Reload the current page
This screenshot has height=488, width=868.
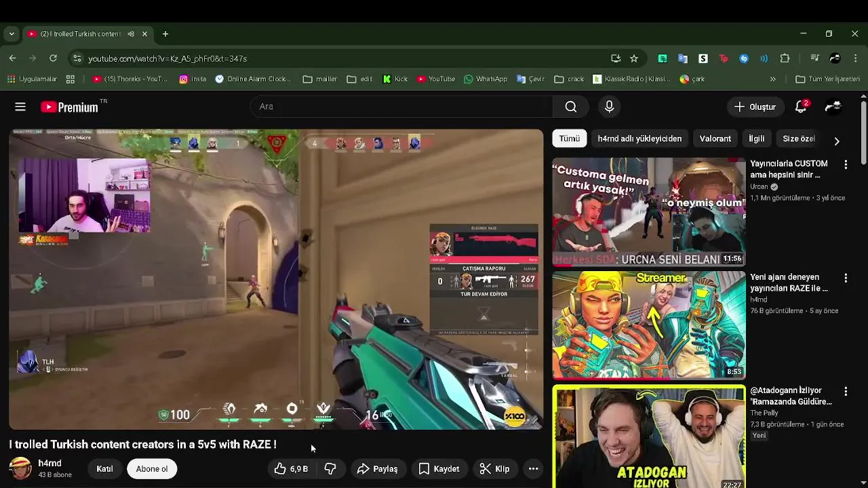click(53, 58)
